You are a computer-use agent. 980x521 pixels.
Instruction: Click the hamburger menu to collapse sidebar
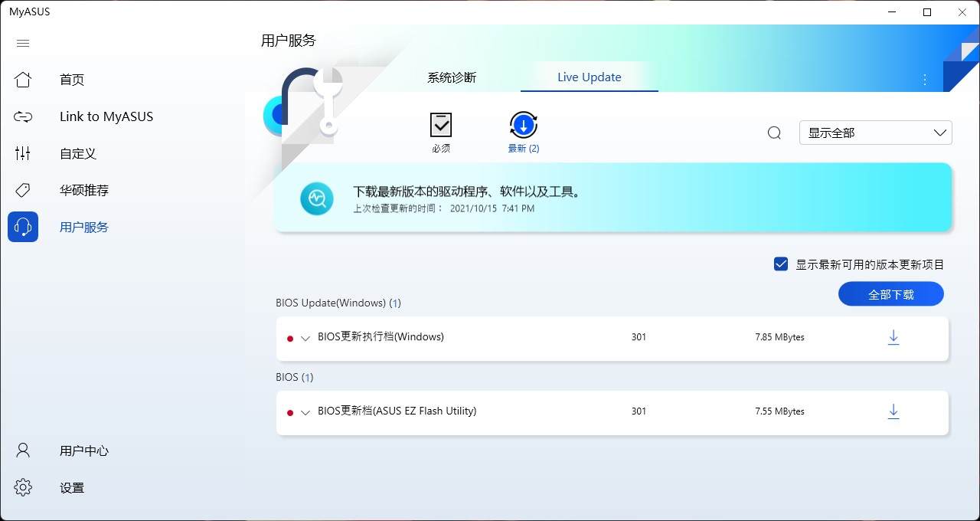[x=23, y=43]
